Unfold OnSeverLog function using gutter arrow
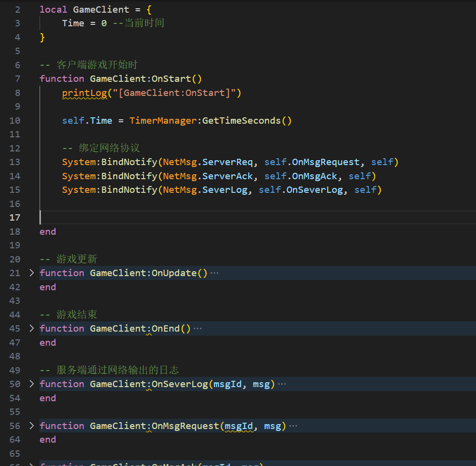Image resolution: width=476 pixels, height=466 pixels. coord(32,384)
